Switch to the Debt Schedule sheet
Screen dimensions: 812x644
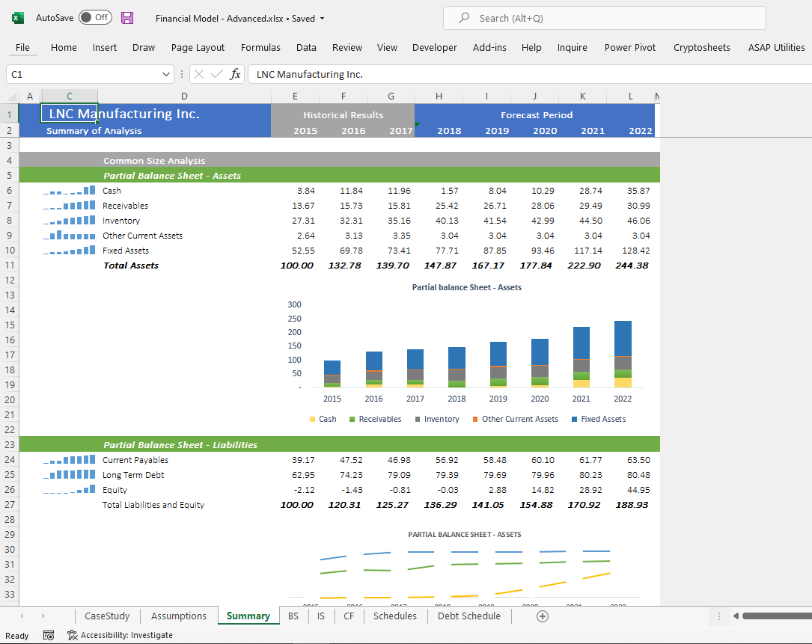click(x=469, y=616)
